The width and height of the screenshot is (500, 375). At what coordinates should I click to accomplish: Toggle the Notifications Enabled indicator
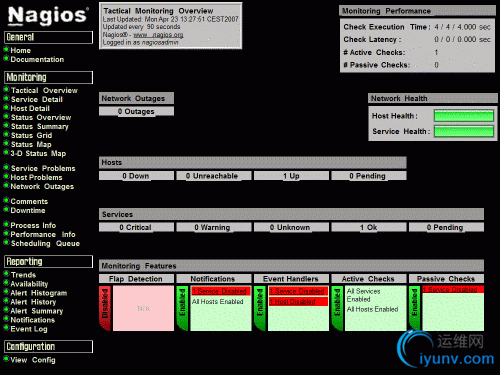182,308
